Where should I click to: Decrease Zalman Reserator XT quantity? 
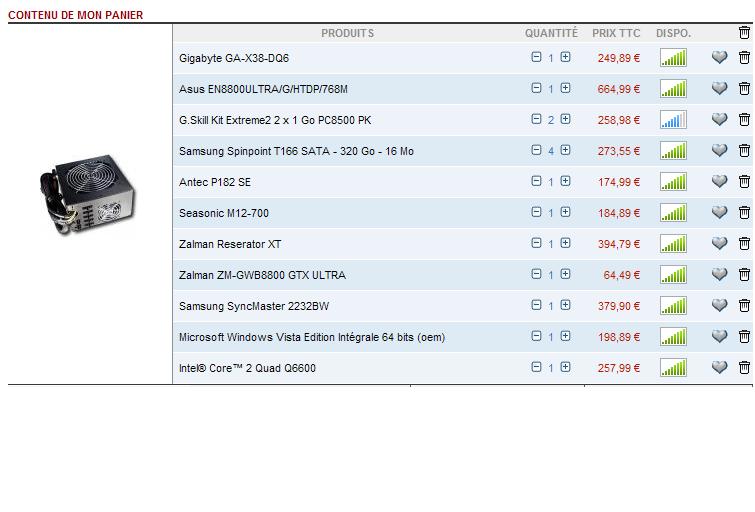(x=536, y=243)
